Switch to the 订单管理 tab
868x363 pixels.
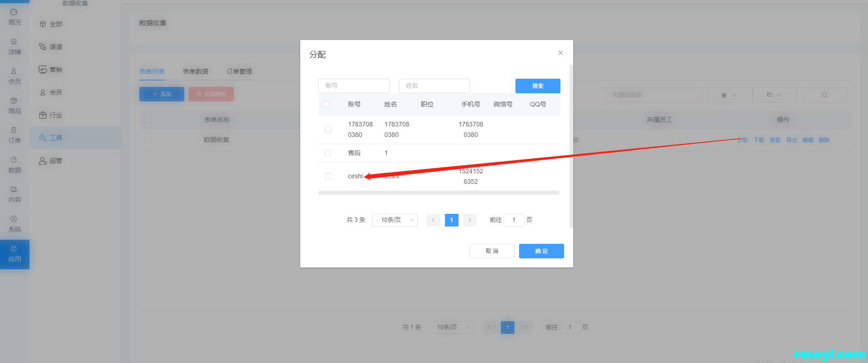click(x=239, y=71)
